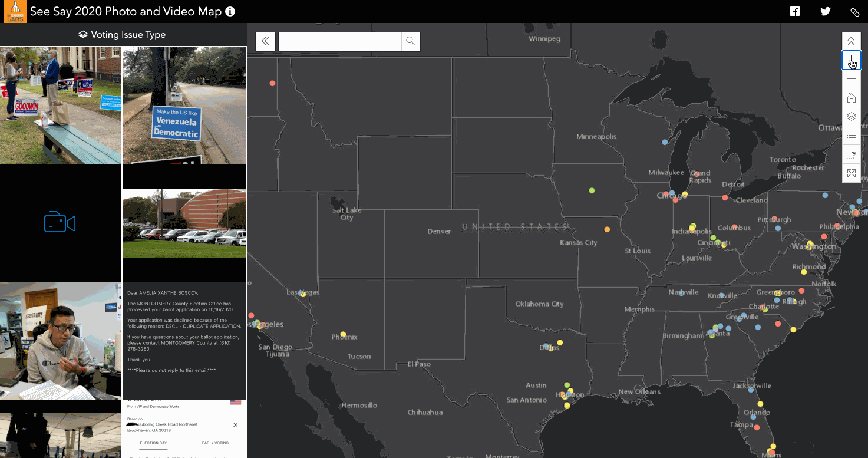The width and height of the screenshot is (868, 458).
Task: Click the Minneapolis city label
Action: (596, 137)
